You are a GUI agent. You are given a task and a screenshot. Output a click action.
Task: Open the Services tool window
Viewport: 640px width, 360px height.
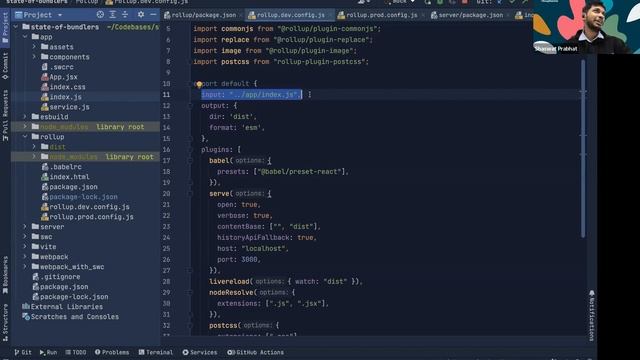coord(200,352)
